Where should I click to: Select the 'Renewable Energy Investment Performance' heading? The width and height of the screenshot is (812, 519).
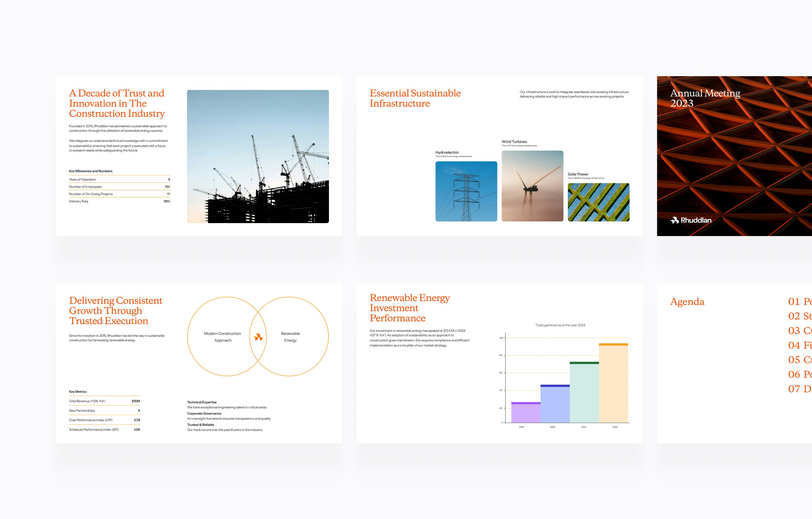click(x=409, y=308)
